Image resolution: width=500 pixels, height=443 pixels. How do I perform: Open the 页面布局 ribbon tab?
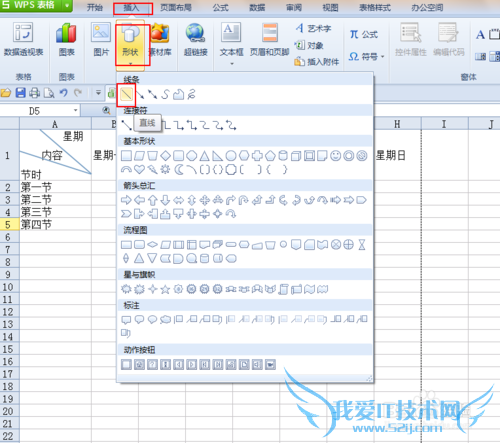click(x=176, y=8)
